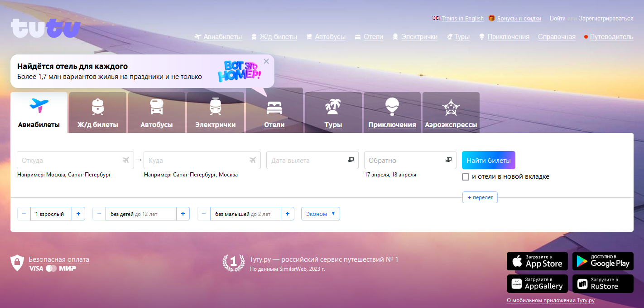Open calendar icon in departure date field
This screenshot has width=644, height=308.
click(x=351, y=160)
